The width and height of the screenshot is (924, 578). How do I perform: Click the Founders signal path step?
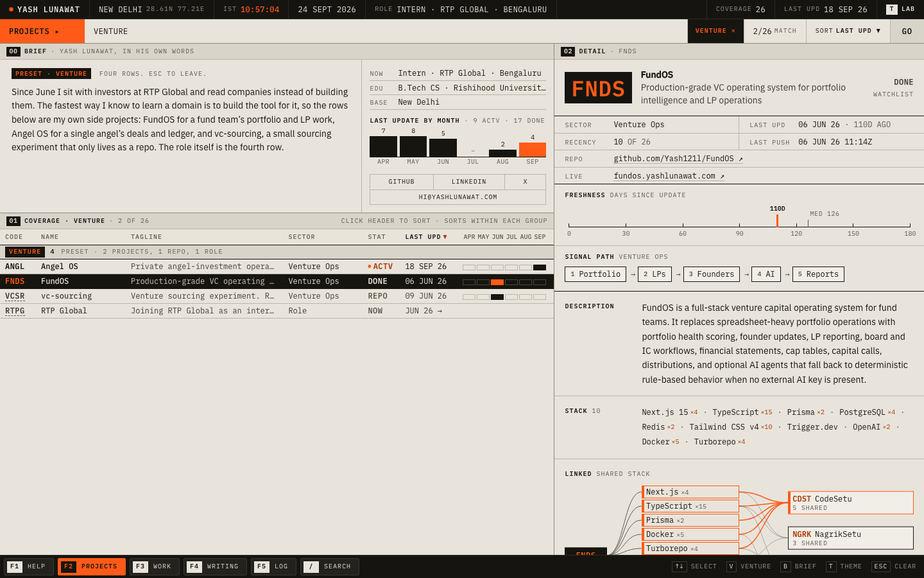(712, 274)
